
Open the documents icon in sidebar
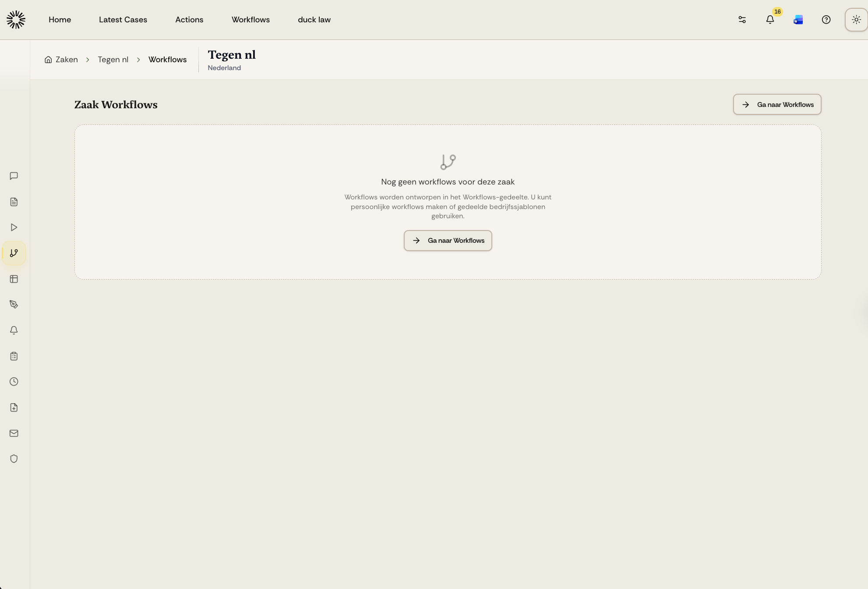[x=14, y=202]
